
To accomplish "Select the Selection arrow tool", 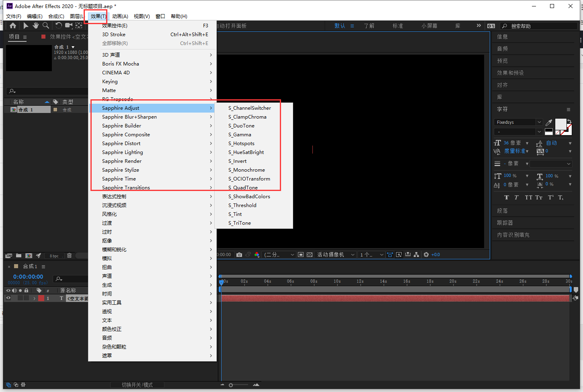I will click(x=26, y=26).
